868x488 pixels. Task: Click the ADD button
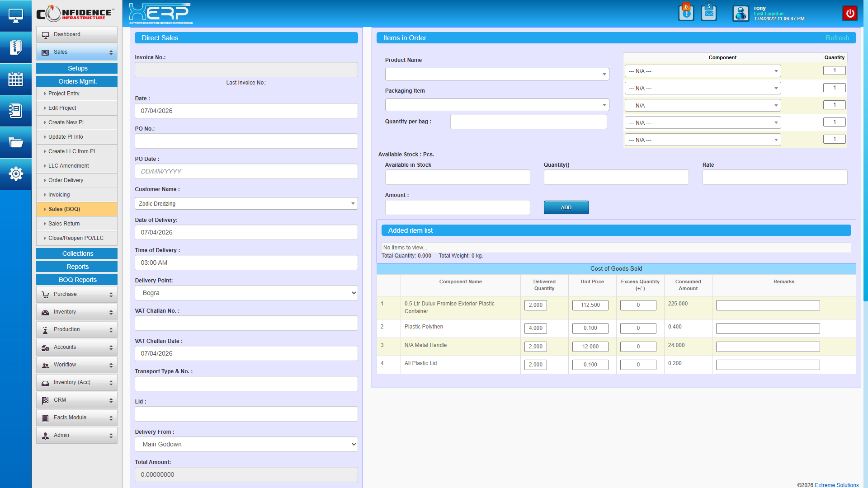566,207
